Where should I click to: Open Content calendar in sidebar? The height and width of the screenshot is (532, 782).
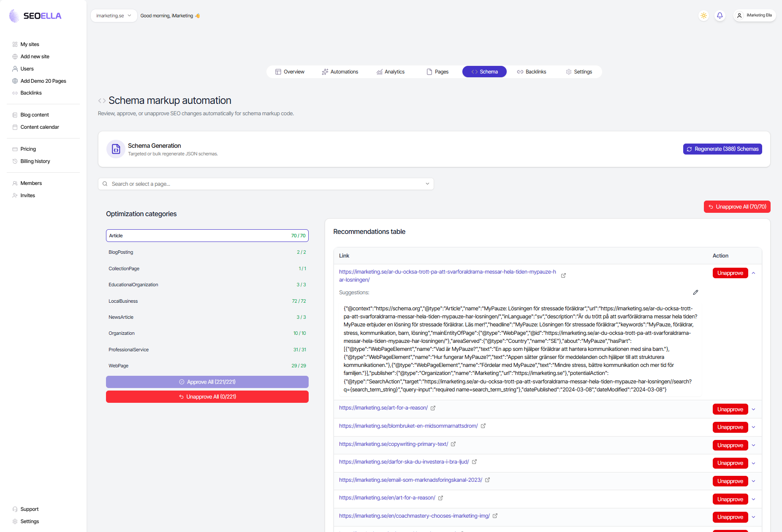[x=40, y=127]
